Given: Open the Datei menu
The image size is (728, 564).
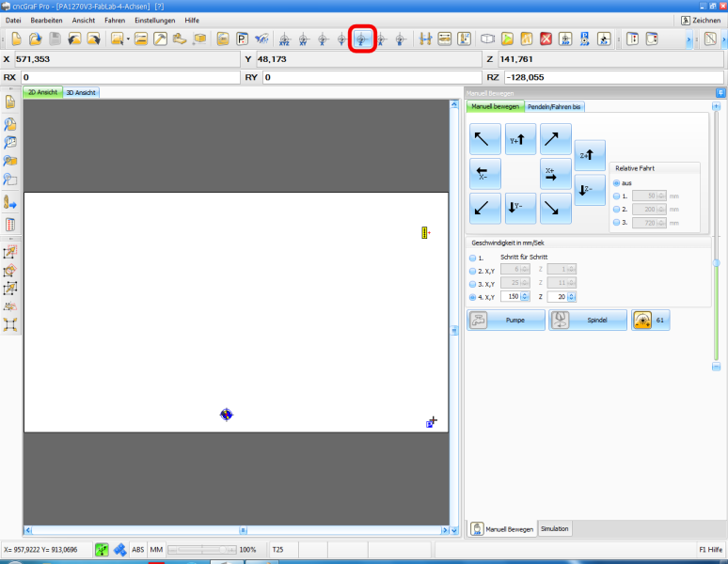Looking at the screenshot, I should pyautogui.click(x=13, y=20).
